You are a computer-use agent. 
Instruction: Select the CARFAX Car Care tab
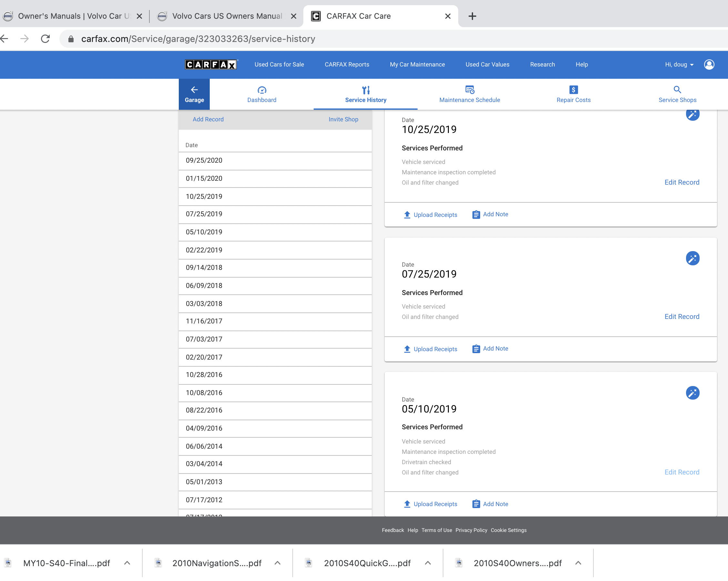point(380,16)
